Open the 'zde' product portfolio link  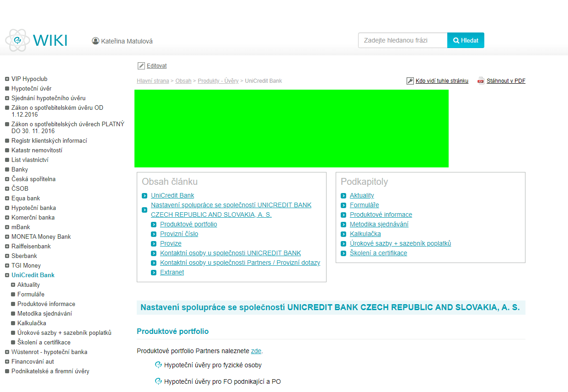[256, 351]
